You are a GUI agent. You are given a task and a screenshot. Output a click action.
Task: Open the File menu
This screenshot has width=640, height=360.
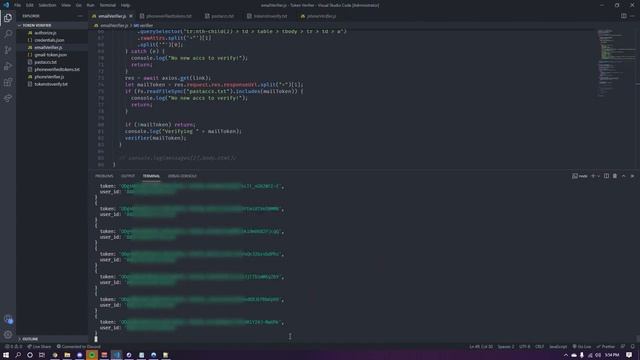coord(18,5)
